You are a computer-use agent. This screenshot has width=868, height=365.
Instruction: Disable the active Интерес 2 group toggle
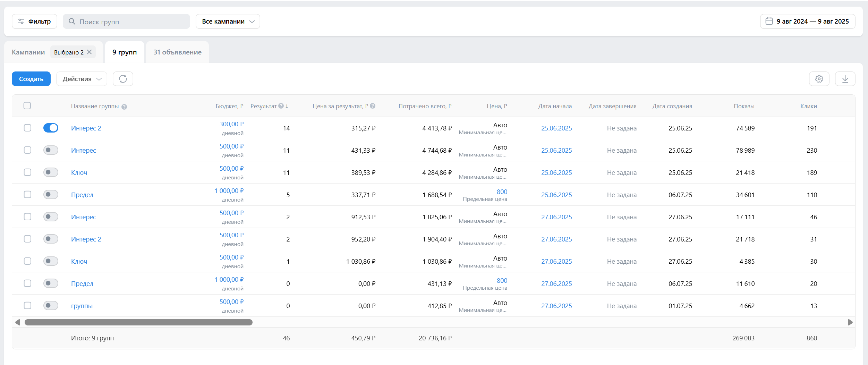51,128
